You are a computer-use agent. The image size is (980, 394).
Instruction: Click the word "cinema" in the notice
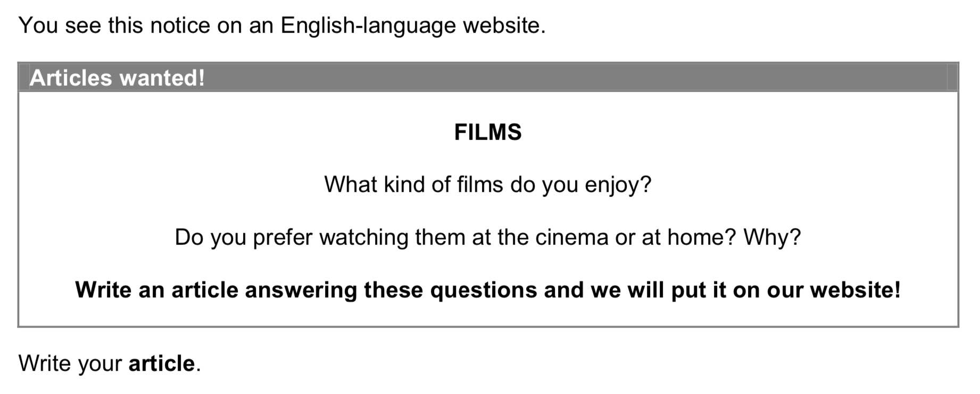click(571, 237)
